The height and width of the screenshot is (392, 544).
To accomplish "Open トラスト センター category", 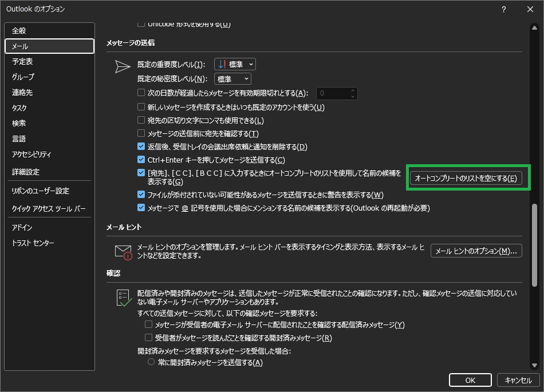I will (50, 243).
